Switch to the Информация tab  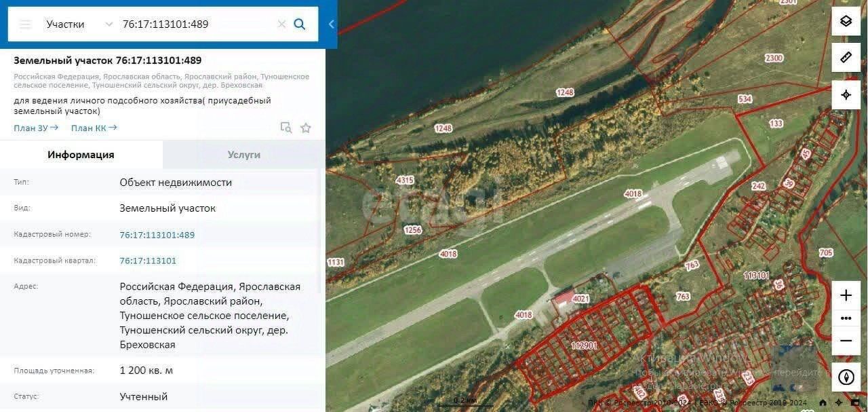point(81,155)
